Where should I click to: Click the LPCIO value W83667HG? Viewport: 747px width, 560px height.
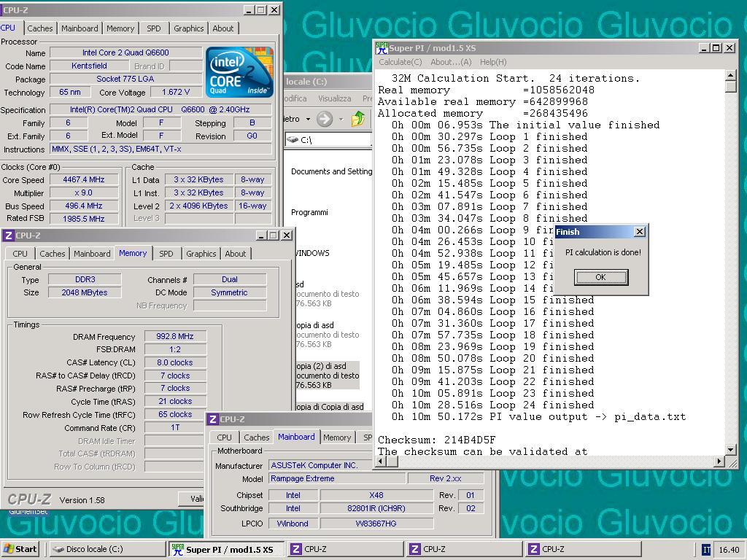pyautogui.click(x=376, y=524)
